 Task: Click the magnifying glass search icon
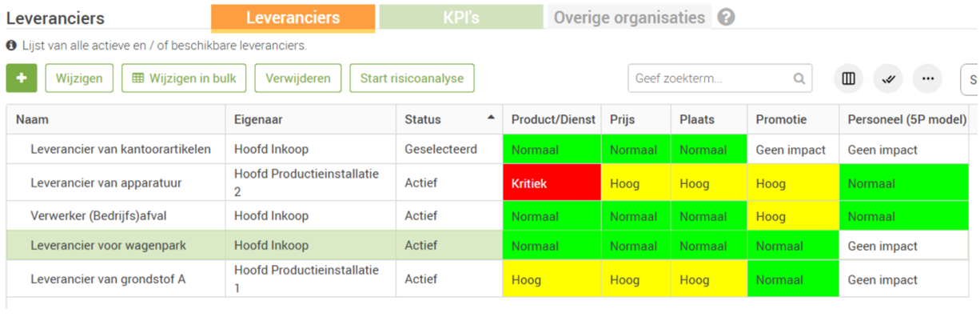pos(799,78)
